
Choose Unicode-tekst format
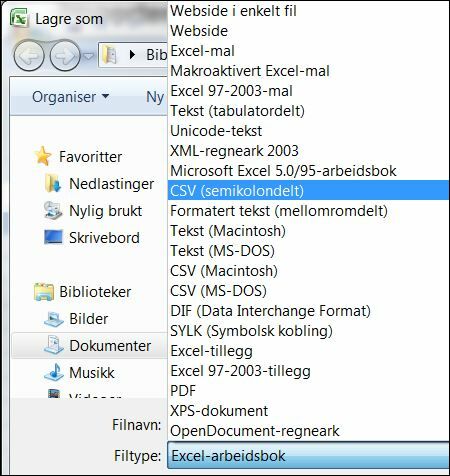point(308,131)
